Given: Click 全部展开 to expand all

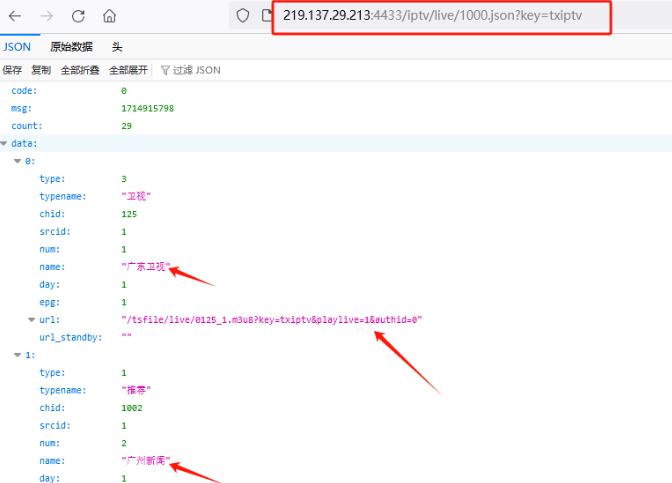Looking at the screenshot, I should pos(128,70).
